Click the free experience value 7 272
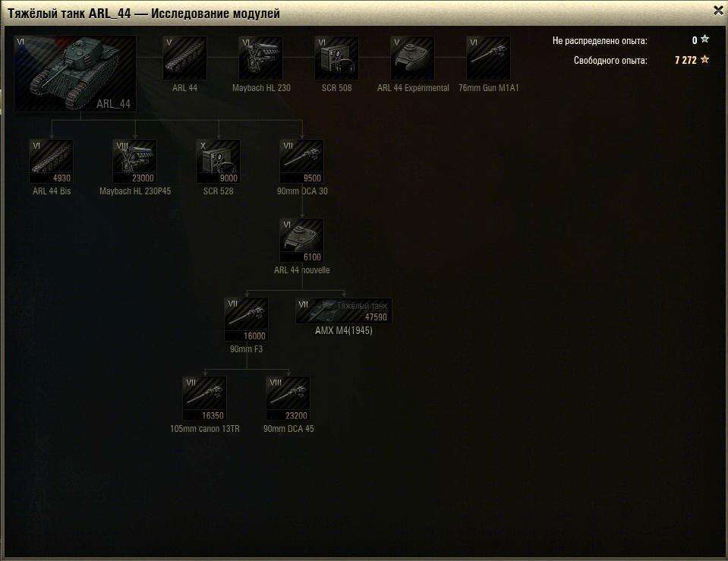This screenshot has width=728, height=561. pos(685,60)
